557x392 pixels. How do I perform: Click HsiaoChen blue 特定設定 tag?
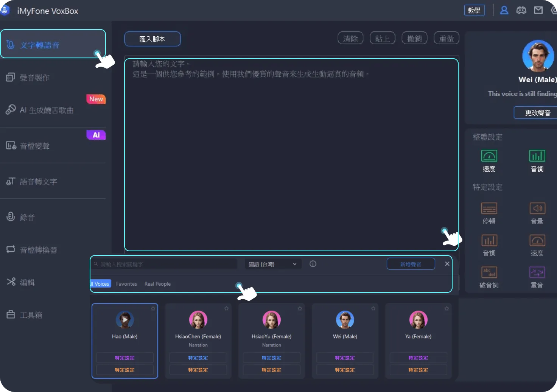(198, 358)
